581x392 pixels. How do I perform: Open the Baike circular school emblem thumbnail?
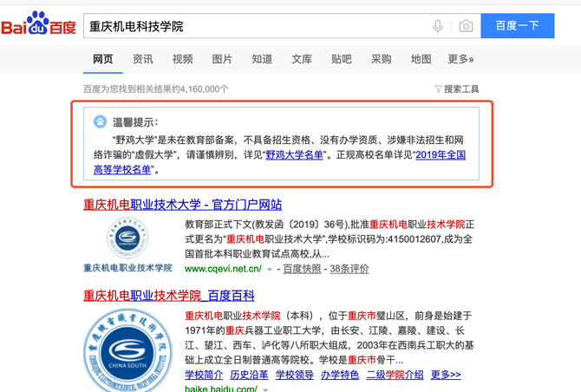[x=127, y=350]
